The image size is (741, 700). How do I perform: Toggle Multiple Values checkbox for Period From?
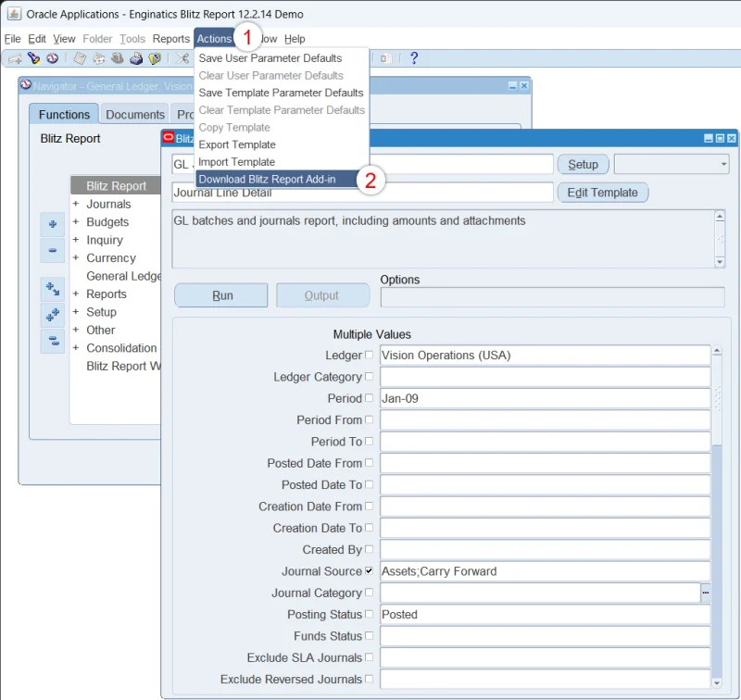369,419
